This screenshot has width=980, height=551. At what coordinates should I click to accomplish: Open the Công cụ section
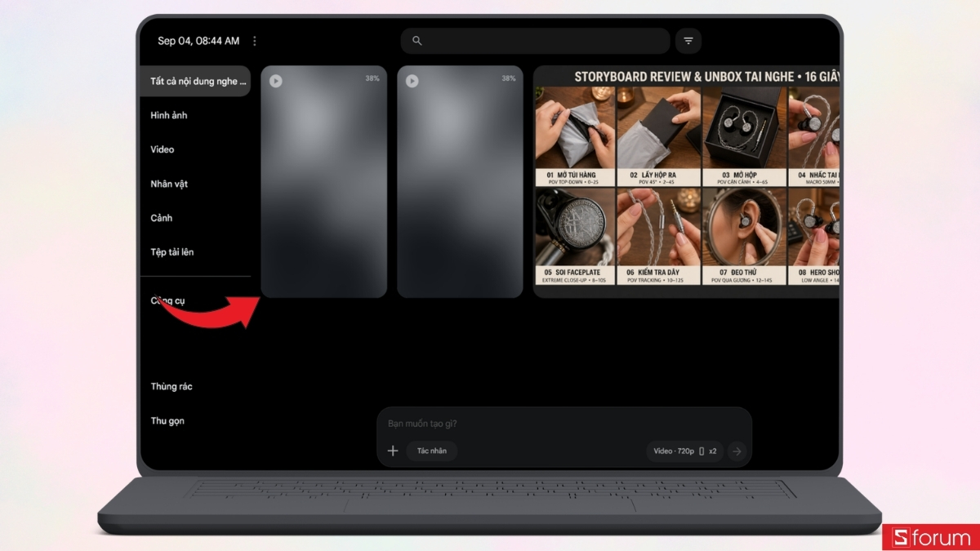tap(168, 300)
